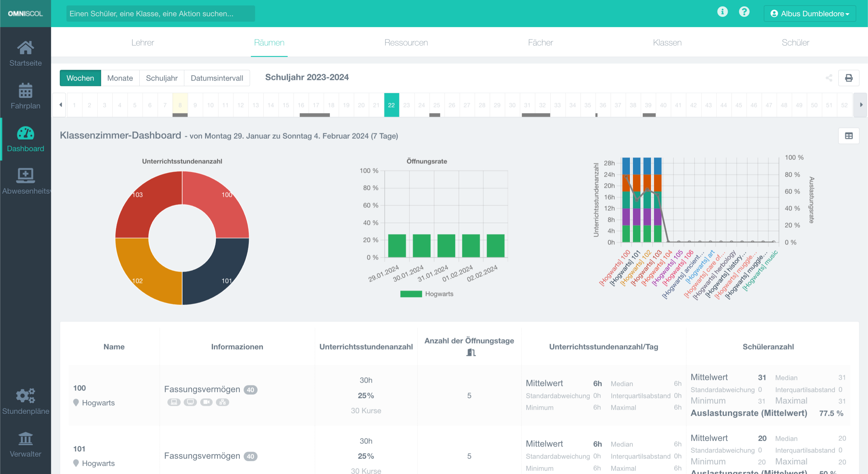Click the student search field
This screenshot has height=474, width=868.
point(161,14)
